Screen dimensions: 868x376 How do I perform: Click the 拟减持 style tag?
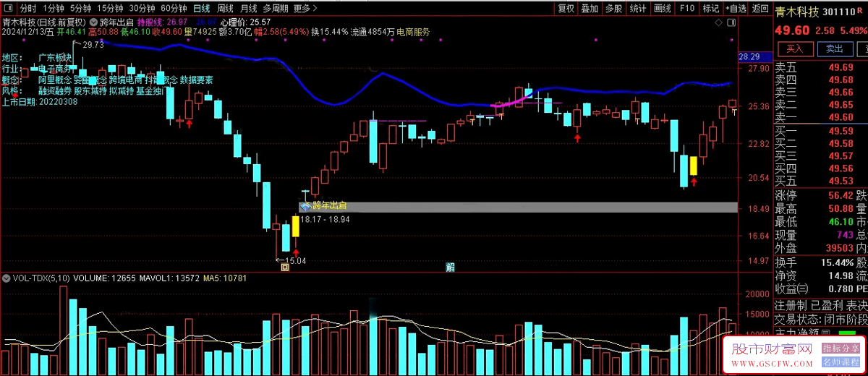pyautogui.click(x=122, y=91)
